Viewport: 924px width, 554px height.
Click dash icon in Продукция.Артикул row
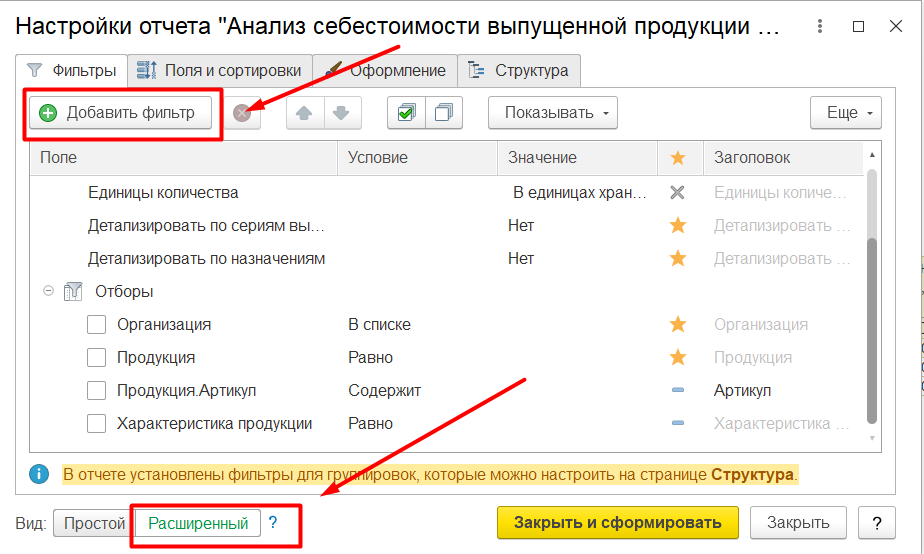[x=678, y=390]
